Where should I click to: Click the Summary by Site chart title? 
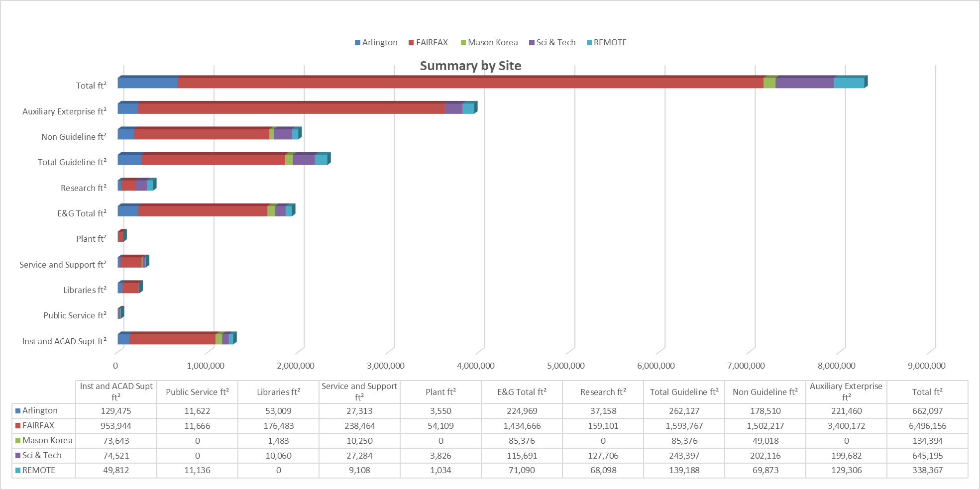470,65
